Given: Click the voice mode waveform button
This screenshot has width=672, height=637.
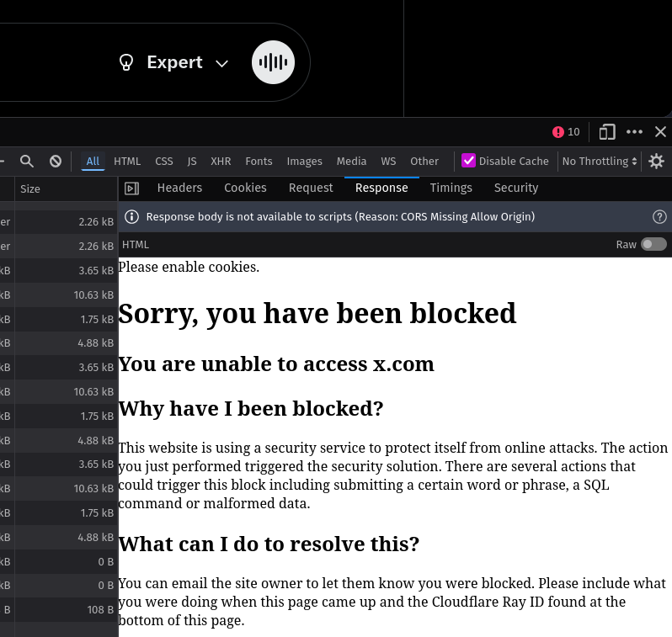Looking at the screenshot, I should [x=273, y=62].
